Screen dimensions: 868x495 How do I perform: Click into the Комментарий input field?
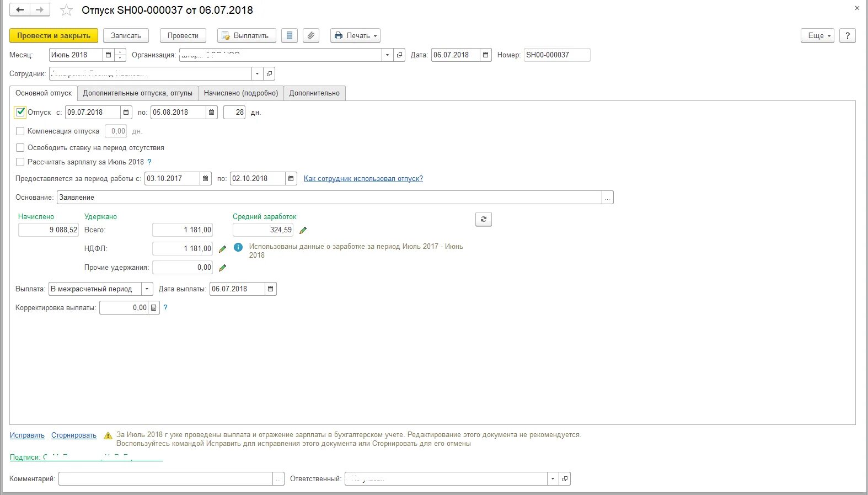point(166,478)
